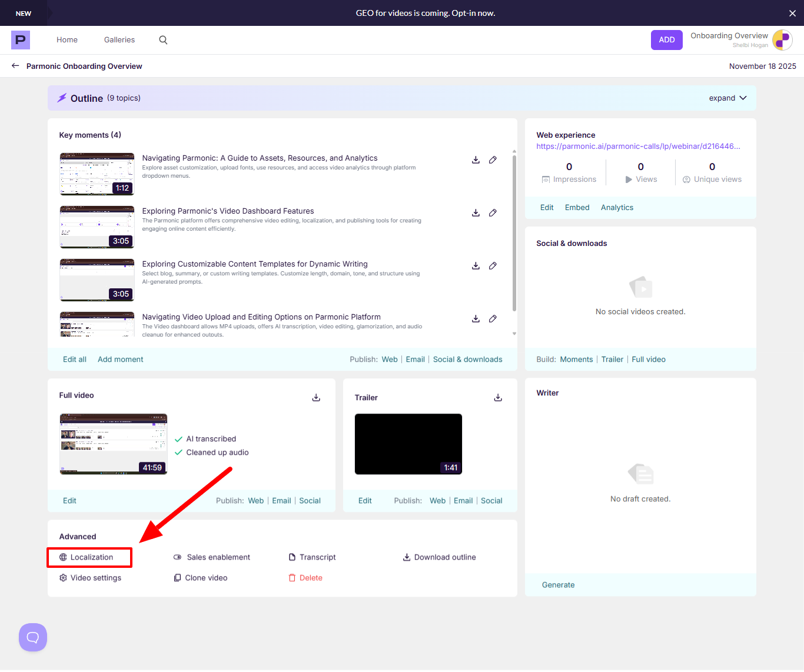Open the Onboarding Overview account menu
Viewport: 804px width, 672px height.
(x=729, y=40)
